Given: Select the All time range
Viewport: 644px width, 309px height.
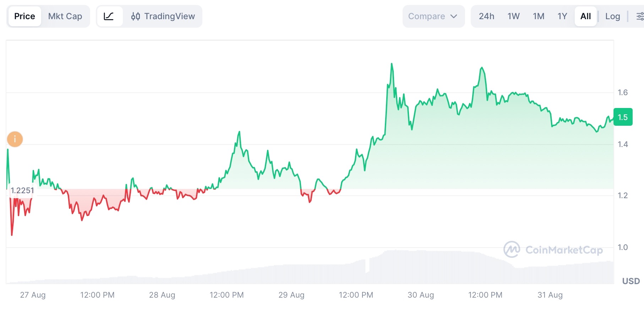Looking at the screenshot, I should 585,16.
